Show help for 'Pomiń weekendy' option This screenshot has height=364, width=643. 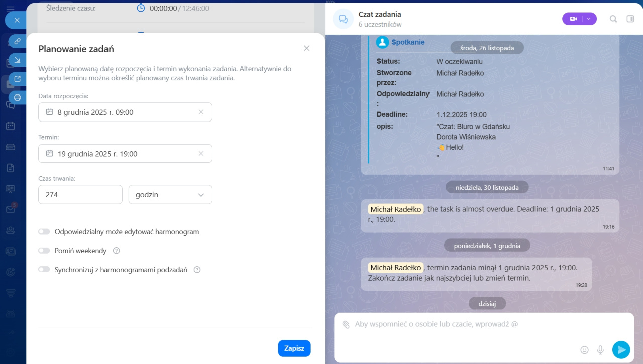click(117, 251)
